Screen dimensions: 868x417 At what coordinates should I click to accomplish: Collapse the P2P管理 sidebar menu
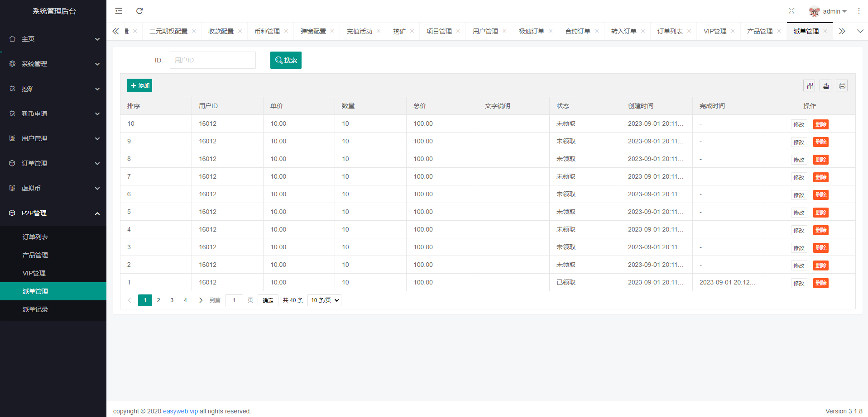(53, 213)
